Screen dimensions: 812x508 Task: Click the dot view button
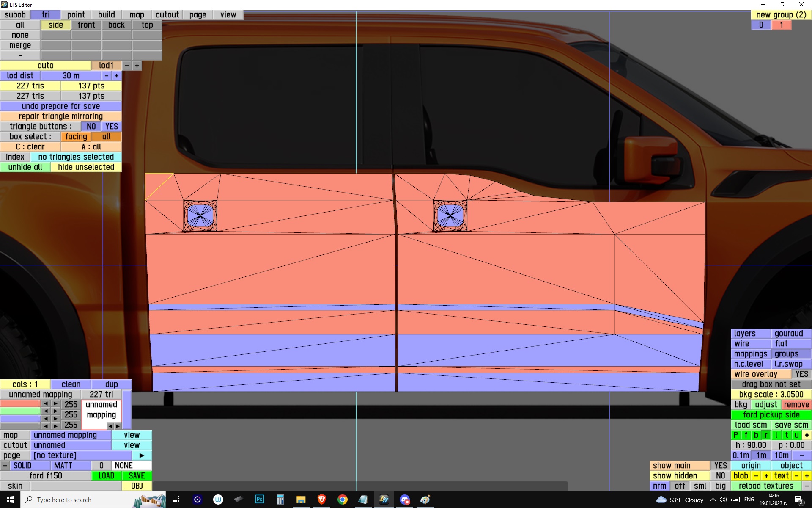(x=807, y=435)
